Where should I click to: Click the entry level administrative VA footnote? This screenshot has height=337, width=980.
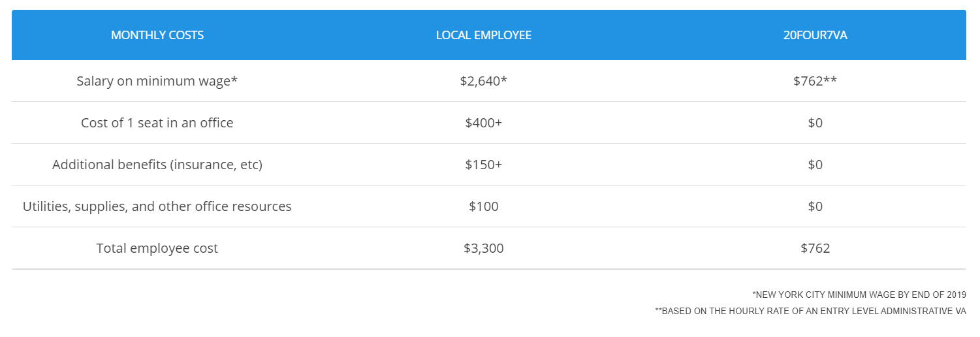click(x=810, y=312)
